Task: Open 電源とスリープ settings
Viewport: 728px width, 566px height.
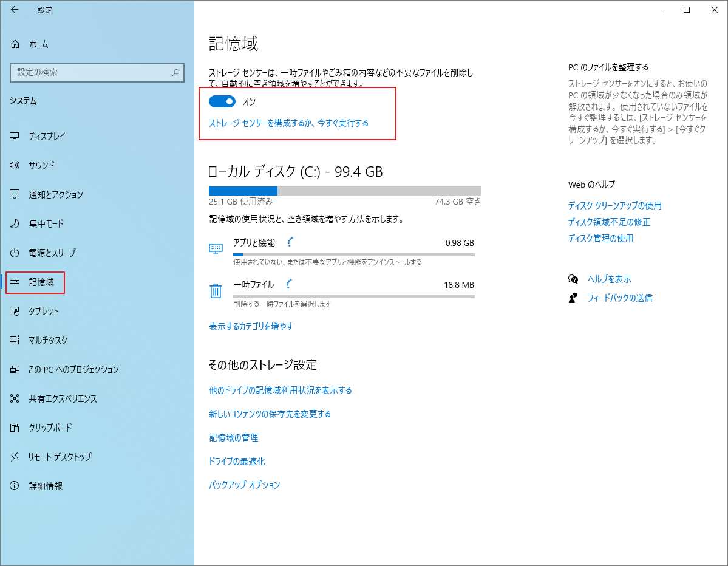Action: pos(52,253)
